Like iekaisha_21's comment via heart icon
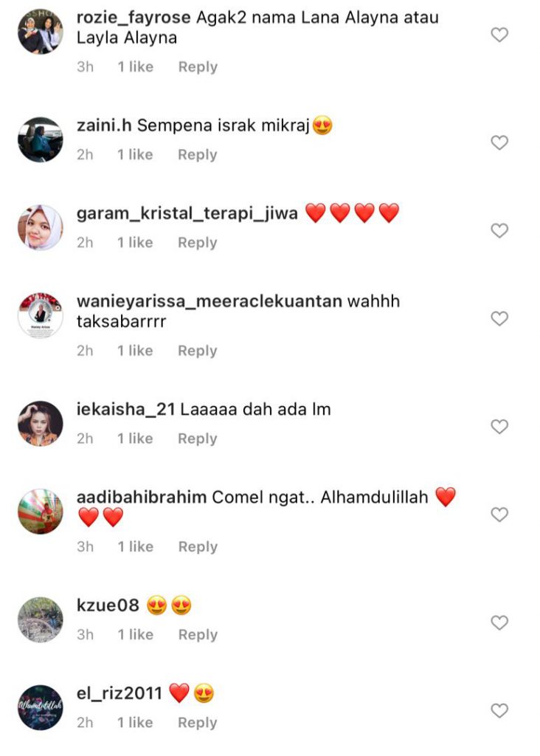The height and width of the screenshot is (756, 540). [x=499, y=426]
